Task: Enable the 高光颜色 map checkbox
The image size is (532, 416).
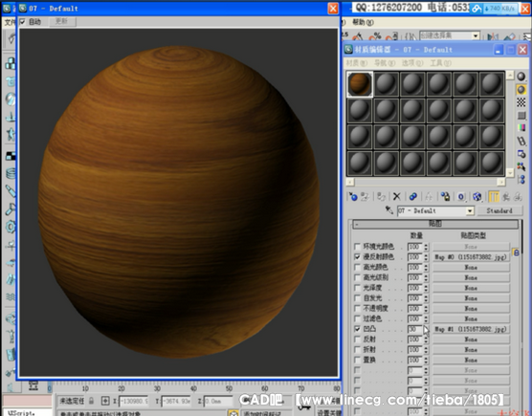Action: click(357, 267)
